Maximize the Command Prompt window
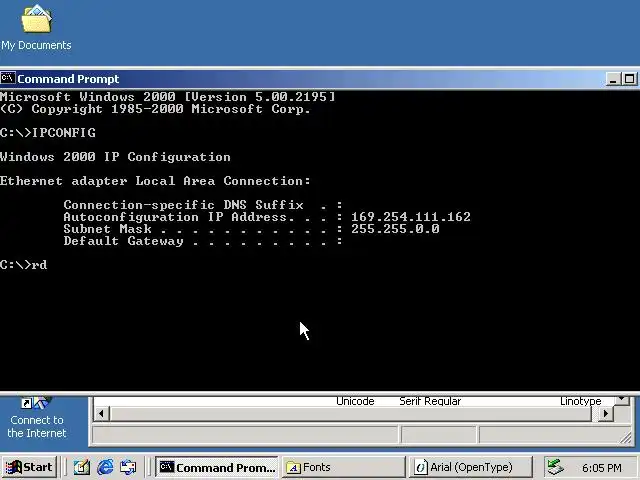This screenshot has height=480, width=640. tap(629, 79)
